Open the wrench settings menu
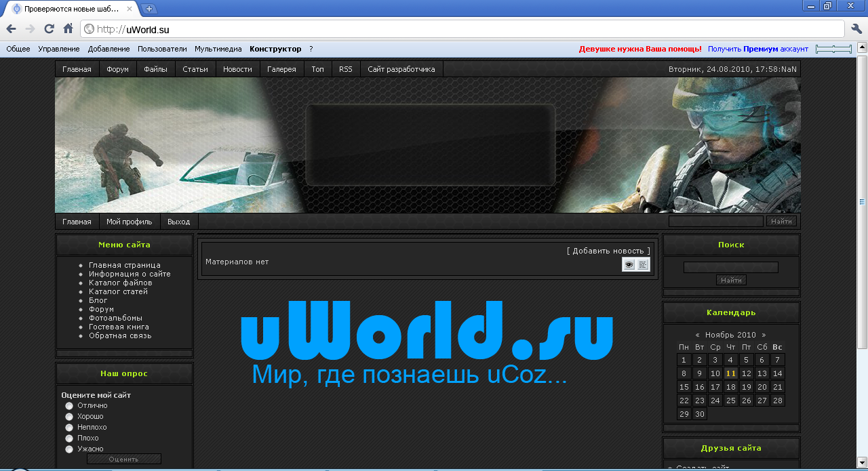Viewport: 868px width, 471px height. (856, 28)
